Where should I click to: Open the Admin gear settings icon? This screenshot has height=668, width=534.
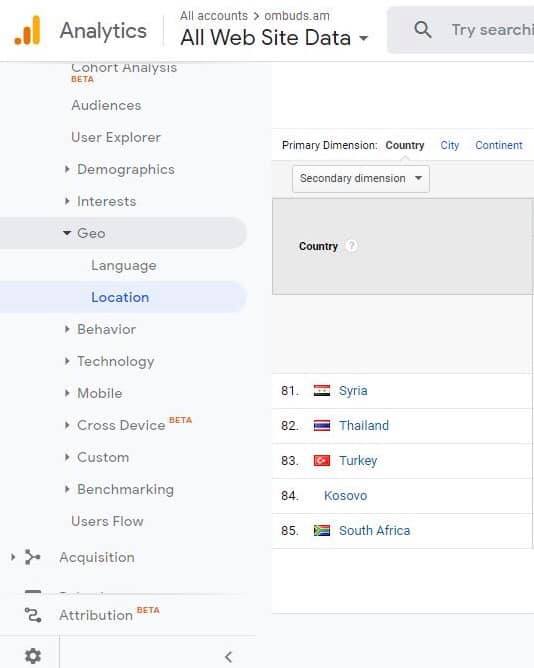point(33,656)
